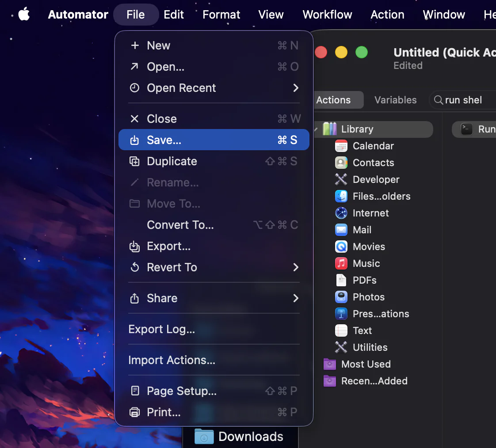Close the open File menu
Image resolution: width=496 pixels, height=448 pixels.
click(x=136, y=15)
